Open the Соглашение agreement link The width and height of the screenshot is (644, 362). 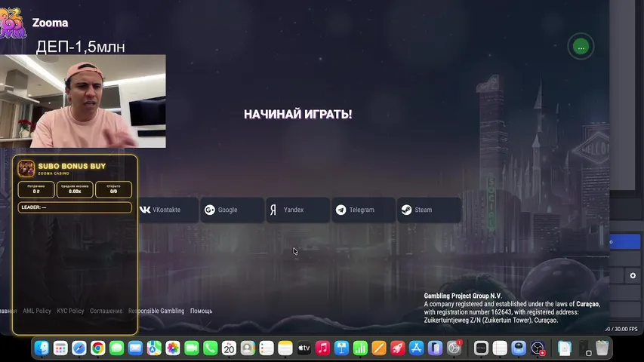pyautogui.click(x=106, y=311)
